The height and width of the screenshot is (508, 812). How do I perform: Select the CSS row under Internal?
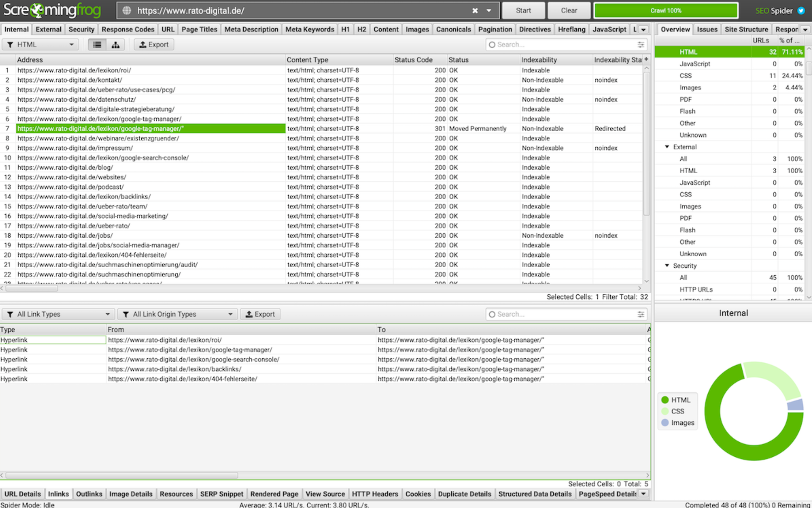point(730,76)
